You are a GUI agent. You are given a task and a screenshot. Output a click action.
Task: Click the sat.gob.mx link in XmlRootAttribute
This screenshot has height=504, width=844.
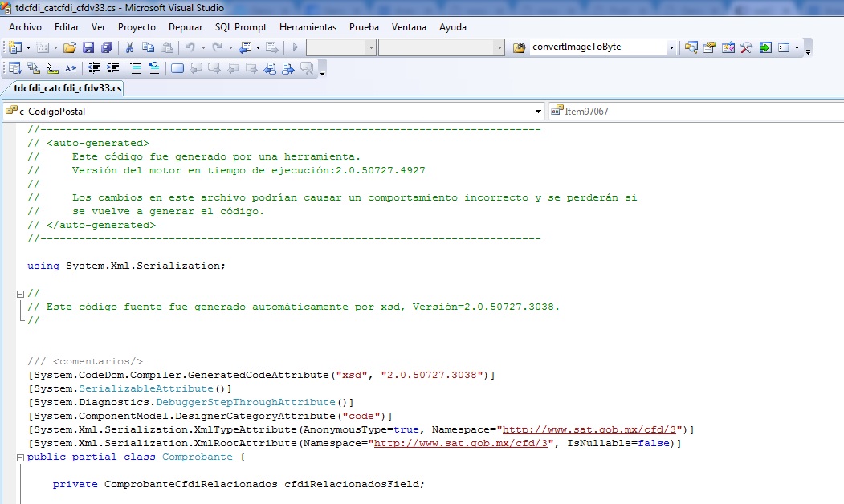coord(461,443)
